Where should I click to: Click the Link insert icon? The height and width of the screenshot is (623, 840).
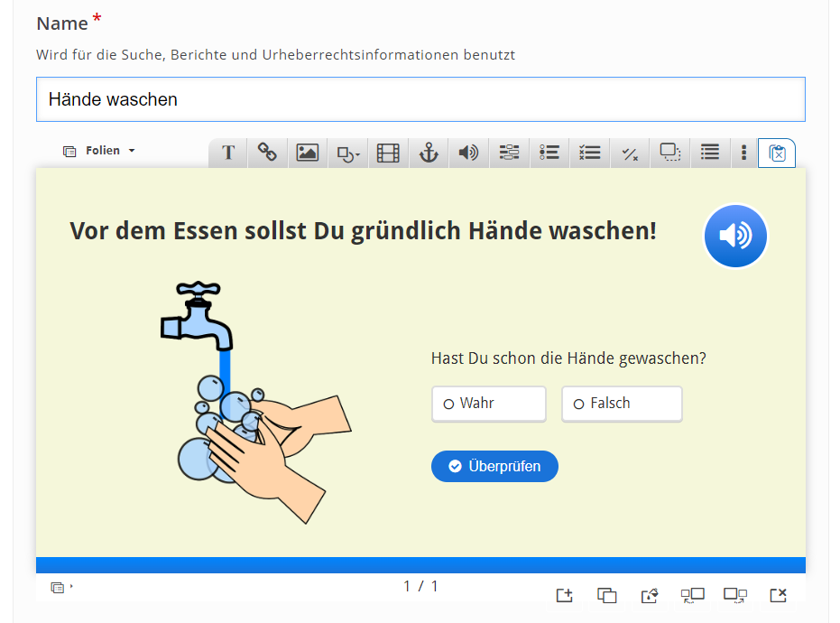267,153
